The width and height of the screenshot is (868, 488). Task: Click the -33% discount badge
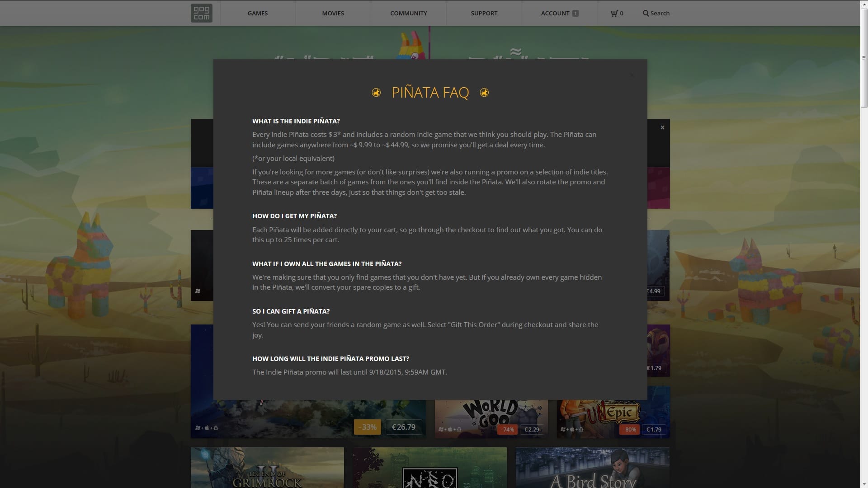click(x=368, y=427)
